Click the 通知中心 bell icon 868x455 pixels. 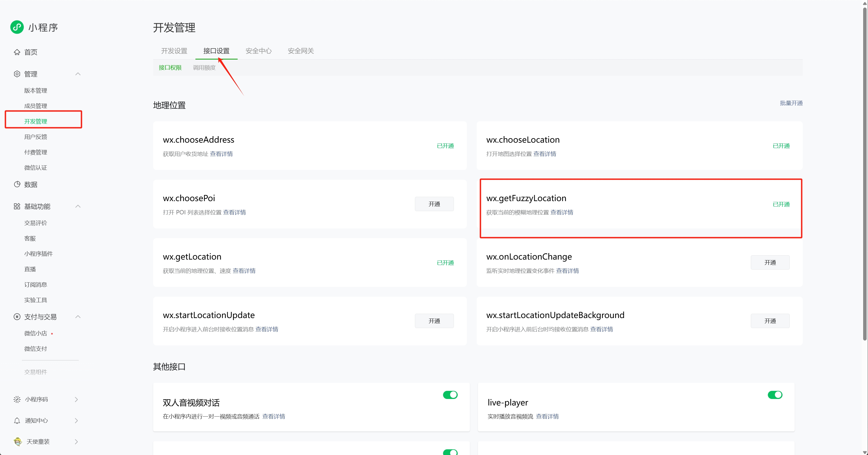coord(17,421)
